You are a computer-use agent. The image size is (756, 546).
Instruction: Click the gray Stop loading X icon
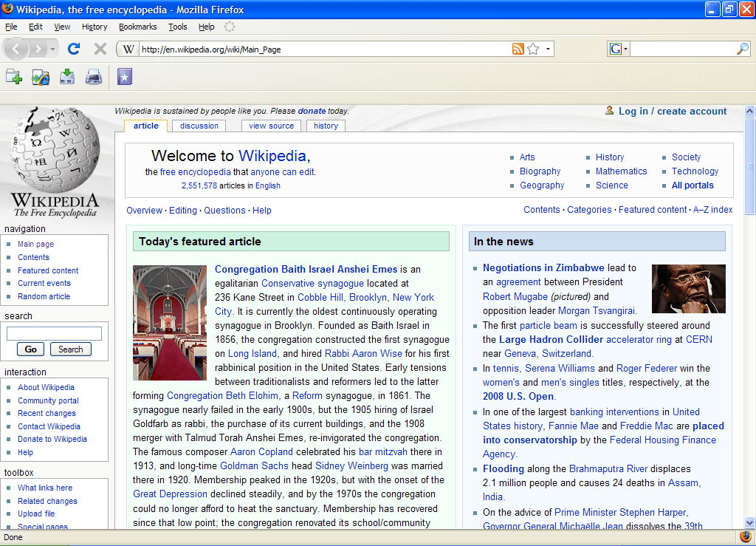[100, 49]
